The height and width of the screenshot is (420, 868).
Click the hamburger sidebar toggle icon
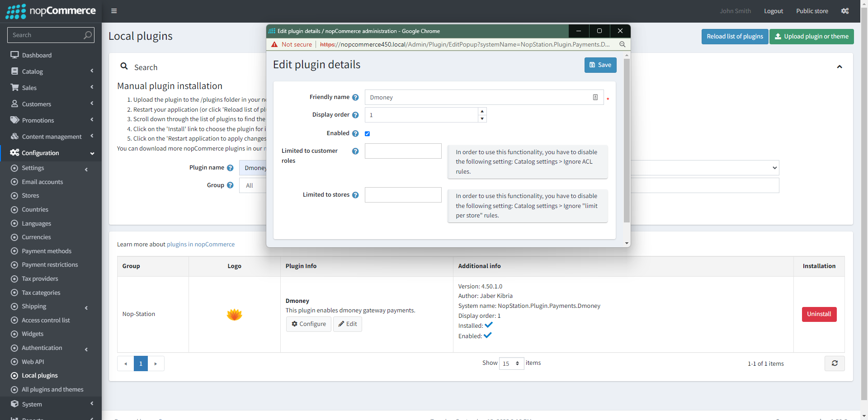pyautogui.click(x=114, y=11)
